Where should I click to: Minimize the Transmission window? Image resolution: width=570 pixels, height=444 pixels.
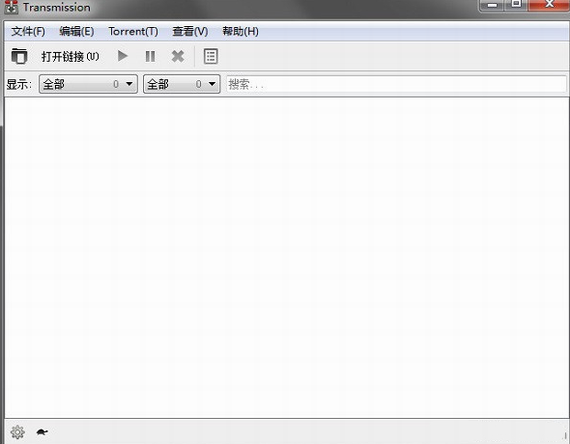click(492, 5)
